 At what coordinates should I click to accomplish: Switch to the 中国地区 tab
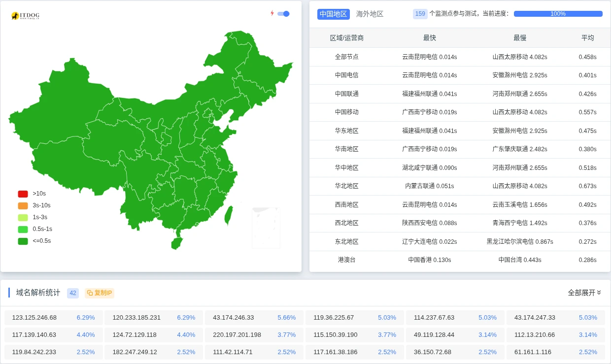pyautogui.click(x=333, y=14)
